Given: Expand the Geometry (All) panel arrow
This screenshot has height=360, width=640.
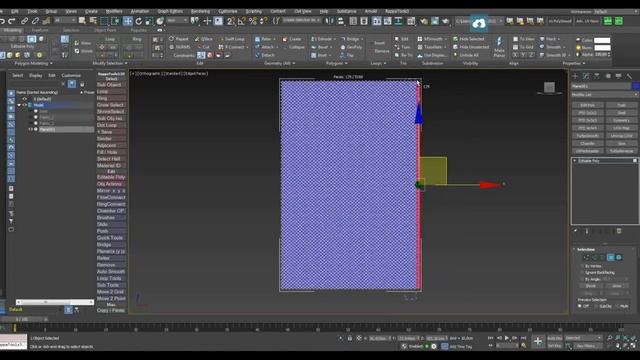Looking at the screenshot, I should (x=294, y=63).
